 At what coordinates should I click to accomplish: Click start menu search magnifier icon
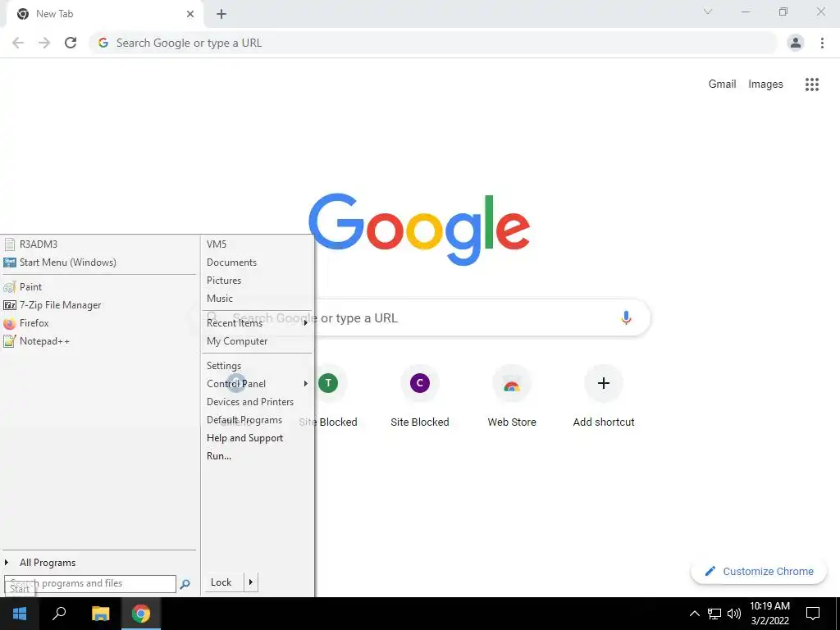tap(185, 584)
